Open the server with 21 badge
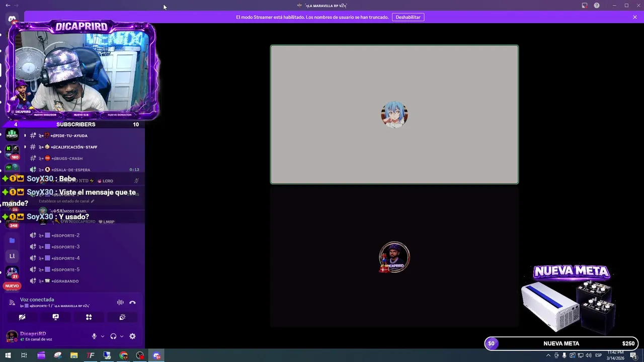Image resolution: width=644 pixels, height=362 pixels. tap(12, 272)
